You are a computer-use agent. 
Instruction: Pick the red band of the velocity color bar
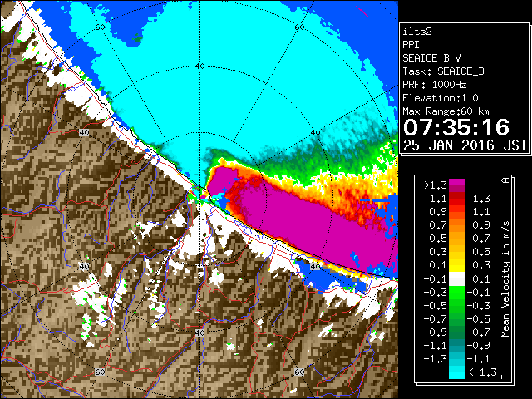457,199
